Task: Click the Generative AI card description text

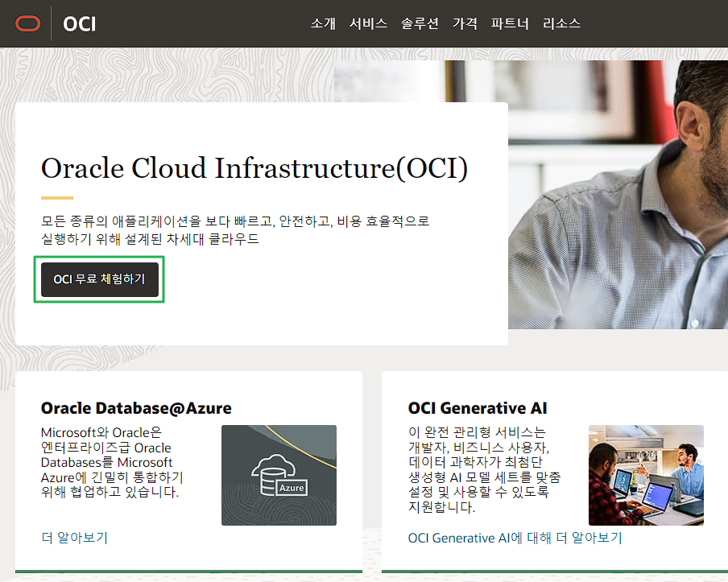Action: click(x=485, y=469)
